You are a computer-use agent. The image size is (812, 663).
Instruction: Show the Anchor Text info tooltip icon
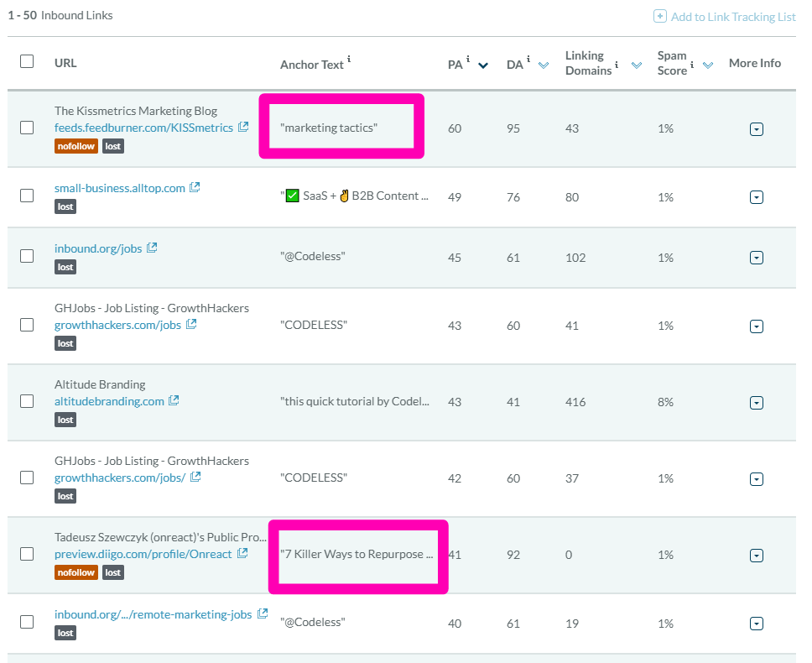[x=349, y=59]
